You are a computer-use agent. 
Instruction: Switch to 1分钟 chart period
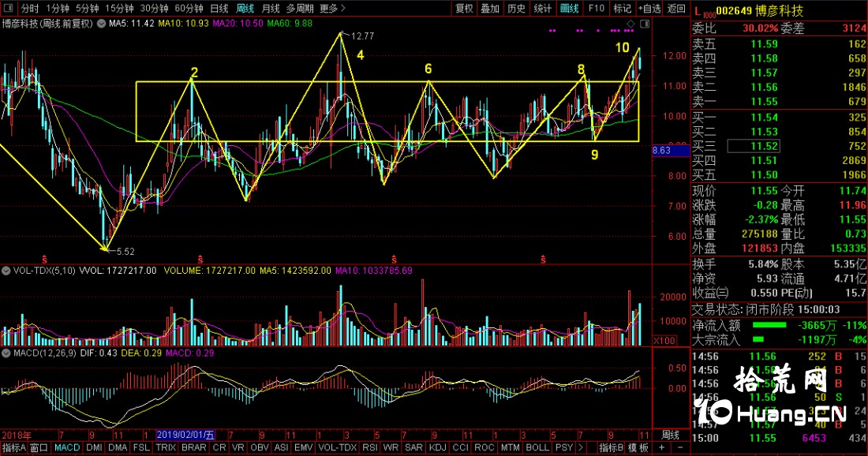tap(58, 9)
